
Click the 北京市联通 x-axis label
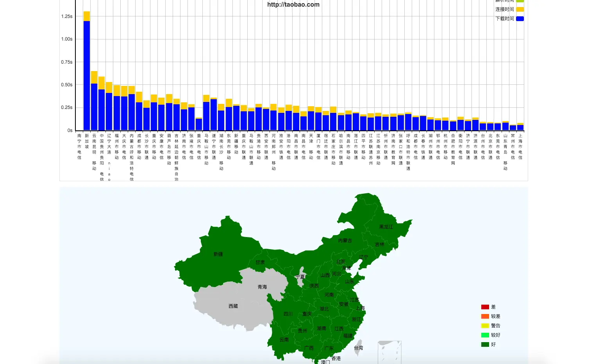[490, 147]
